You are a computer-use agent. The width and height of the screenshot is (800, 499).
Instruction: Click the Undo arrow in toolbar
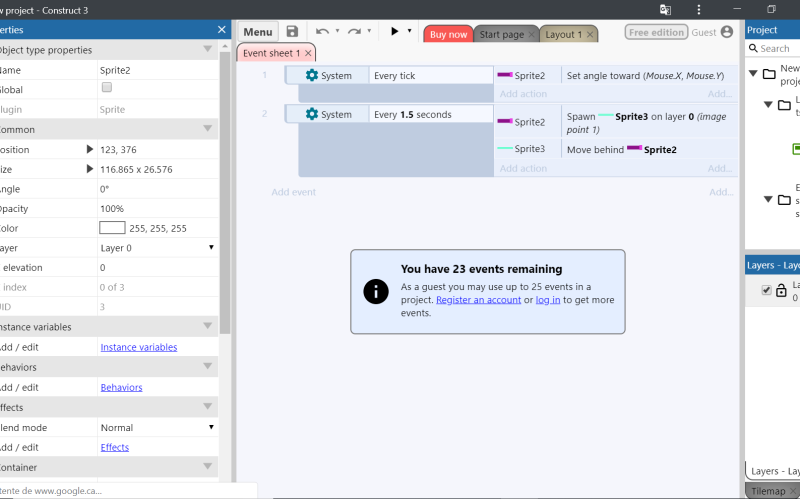point(323,32)
